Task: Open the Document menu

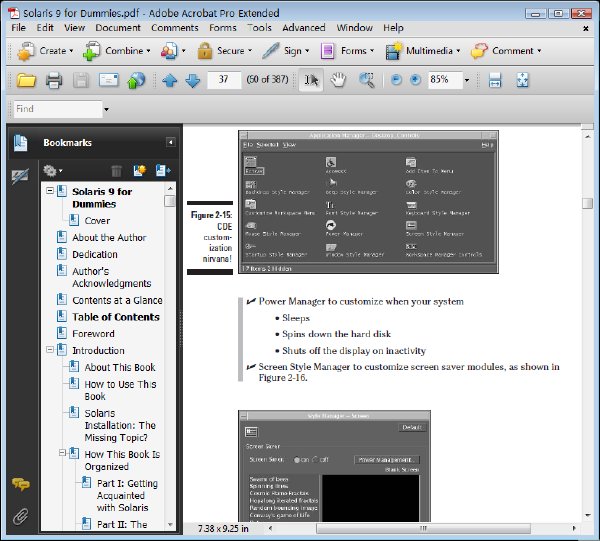Action: click(x=118, y=28)
